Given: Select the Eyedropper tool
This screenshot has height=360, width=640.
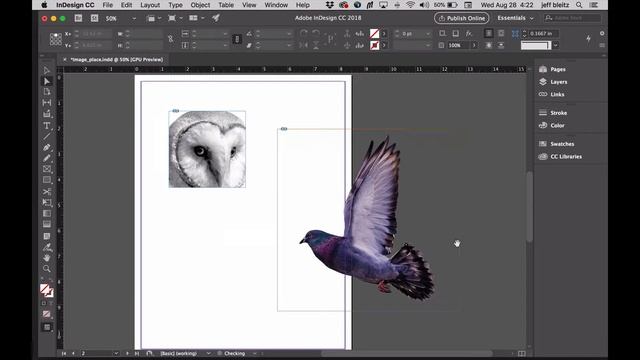Looking at the screenshot, I should click(x=47, y=247).
